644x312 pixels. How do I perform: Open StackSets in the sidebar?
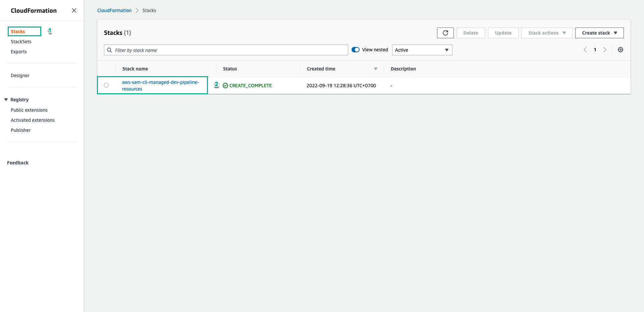pos(21,42)
